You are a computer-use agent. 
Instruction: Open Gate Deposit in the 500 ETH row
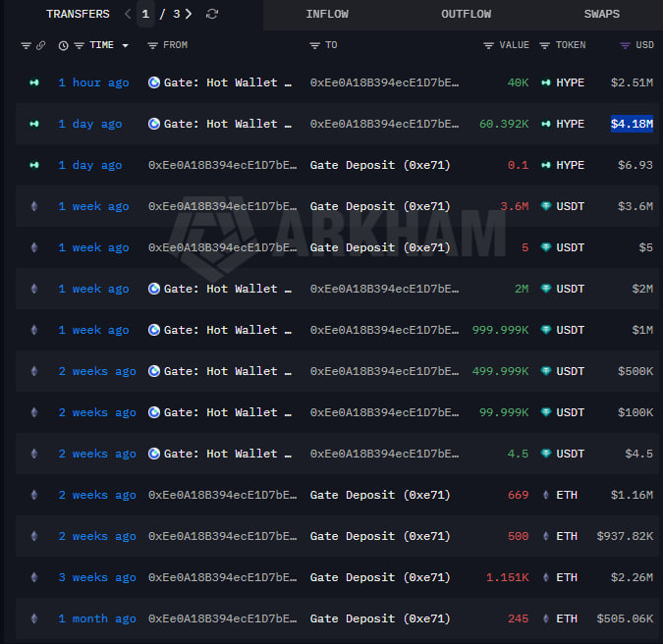tap(380, 536)
